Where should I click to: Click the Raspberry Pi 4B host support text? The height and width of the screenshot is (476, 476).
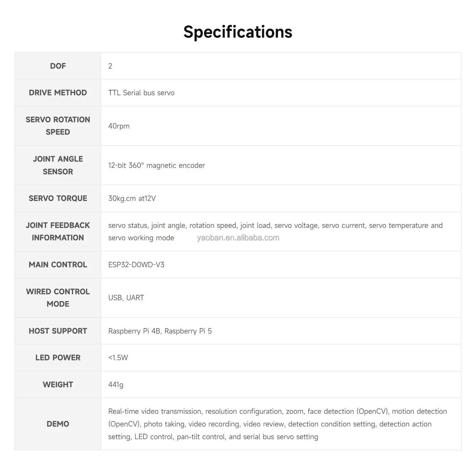click(135, 331)
